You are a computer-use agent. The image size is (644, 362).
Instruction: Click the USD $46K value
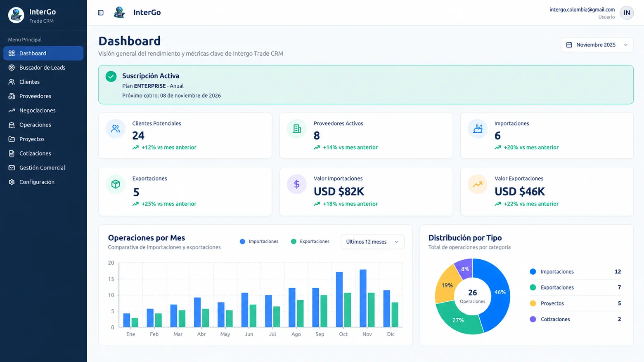coord(520,192)
